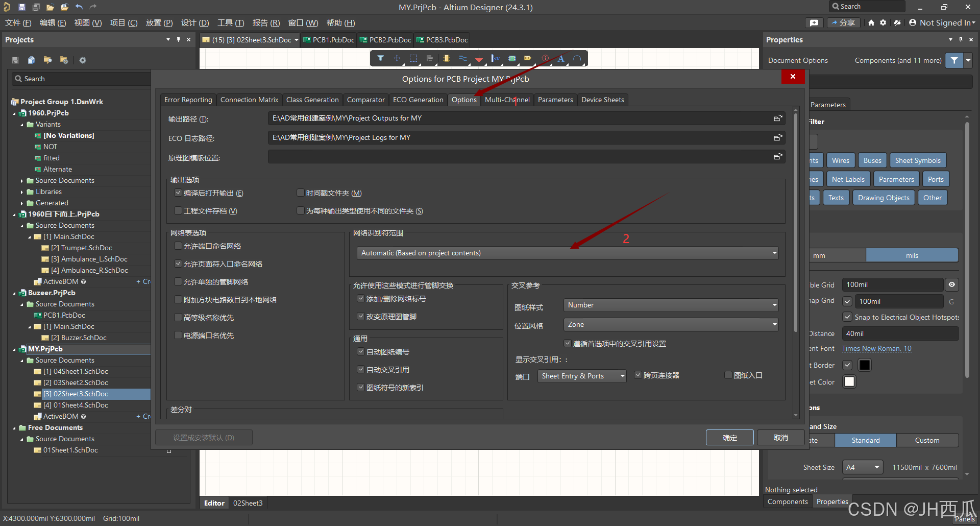Open Times New Roman, 10 font link
Screen dimensions: 980x526
(x=876, y=349)
